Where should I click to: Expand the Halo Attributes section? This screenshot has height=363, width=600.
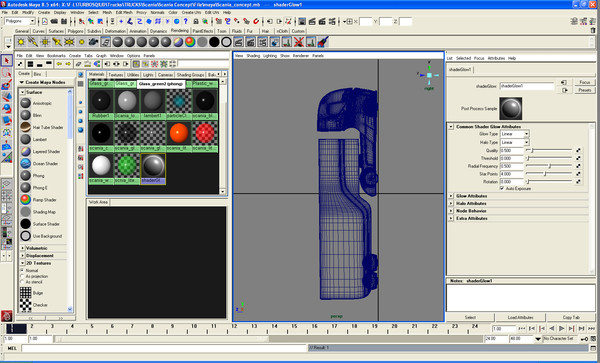(x=451, y=203)
